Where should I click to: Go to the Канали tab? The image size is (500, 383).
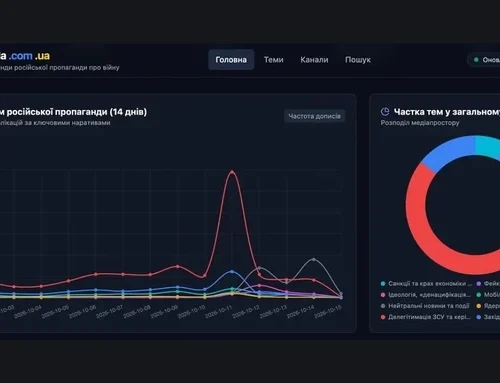coord(314,60)
